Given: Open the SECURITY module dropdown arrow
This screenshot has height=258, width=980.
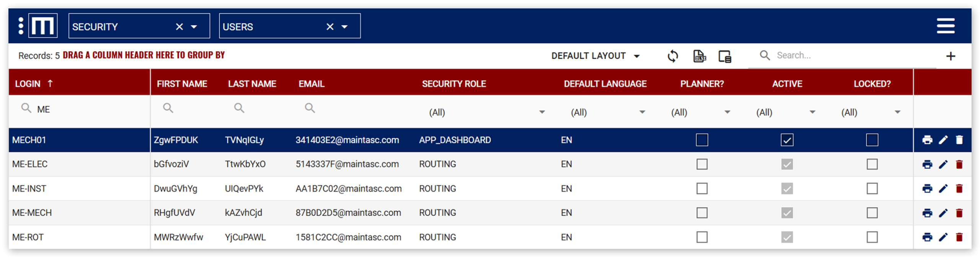Looking at the screenshot, I should click(194, 27).
